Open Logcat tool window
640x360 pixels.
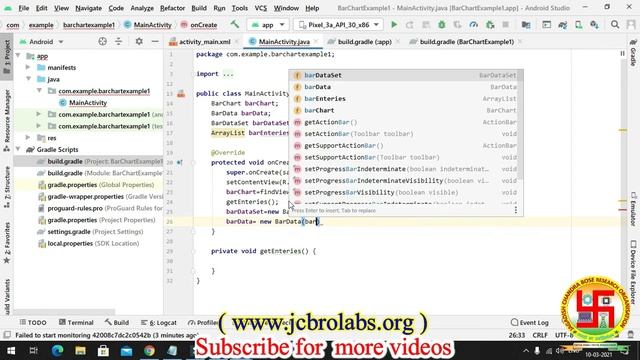pos(159,322)
